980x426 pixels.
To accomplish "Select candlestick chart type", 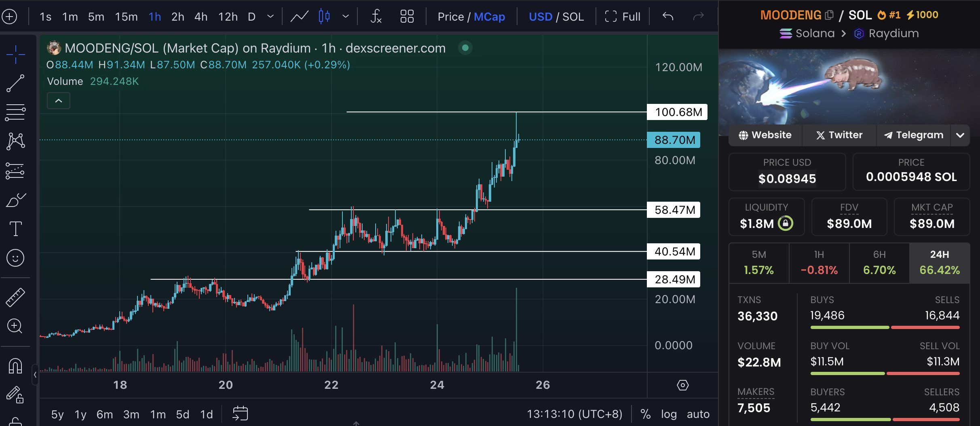I will pos(324,17).
